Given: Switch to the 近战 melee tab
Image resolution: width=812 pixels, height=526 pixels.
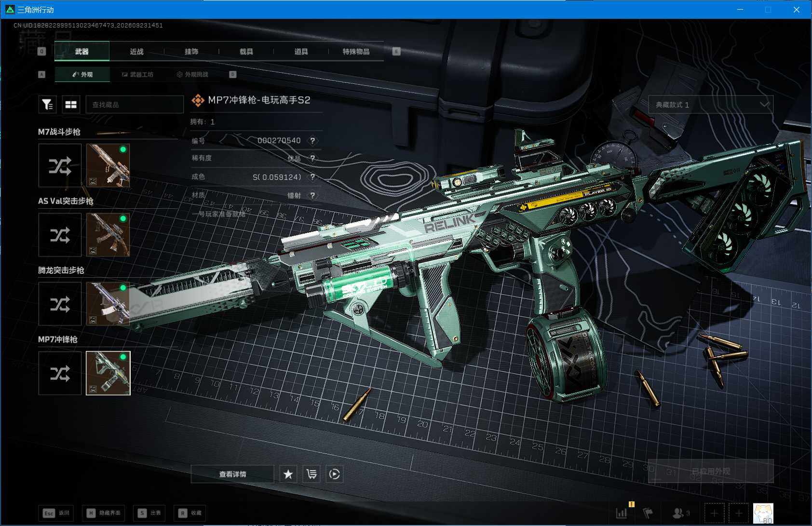Looking at the screenshot, I should point(136,51).
